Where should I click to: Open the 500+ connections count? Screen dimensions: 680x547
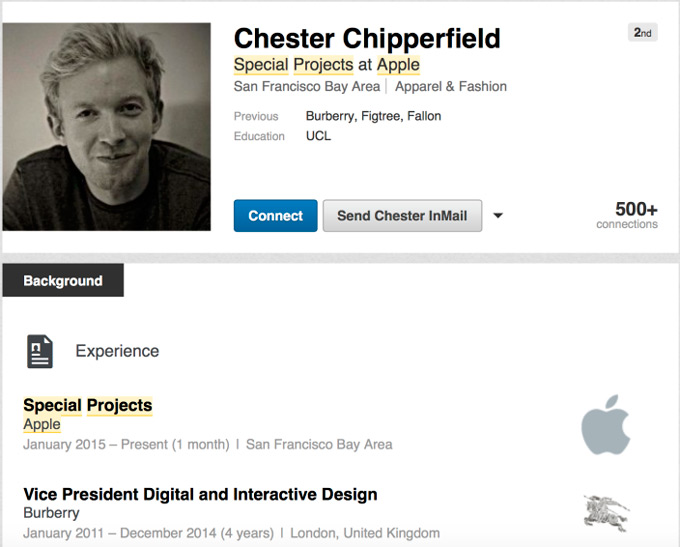tap(627, 214)
